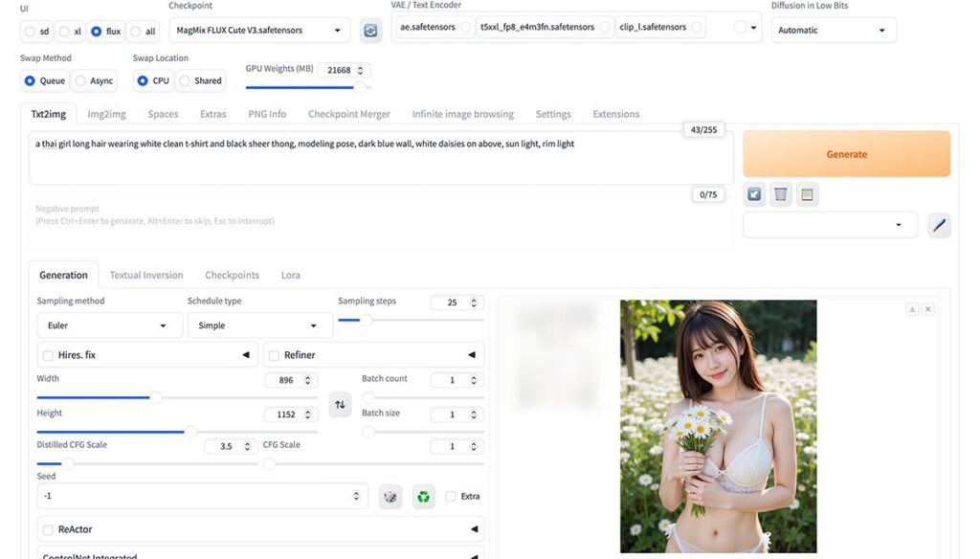Enable the Refiner checkbox
The image size is (980, 559).
274,355
